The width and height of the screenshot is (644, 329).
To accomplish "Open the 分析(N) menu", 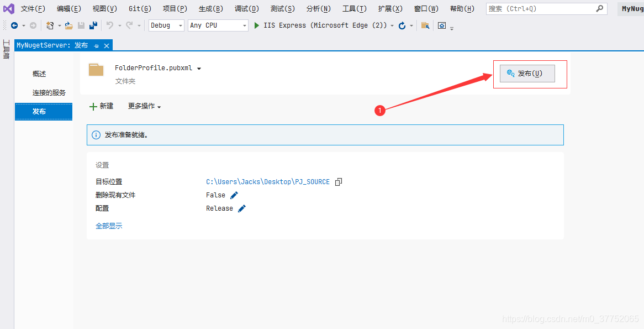I will coord(319,9).
